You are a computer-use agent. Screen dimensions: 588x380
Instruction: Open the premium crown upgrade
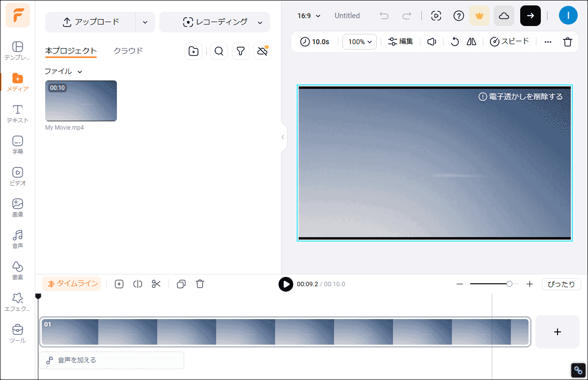tap(479, 16)
